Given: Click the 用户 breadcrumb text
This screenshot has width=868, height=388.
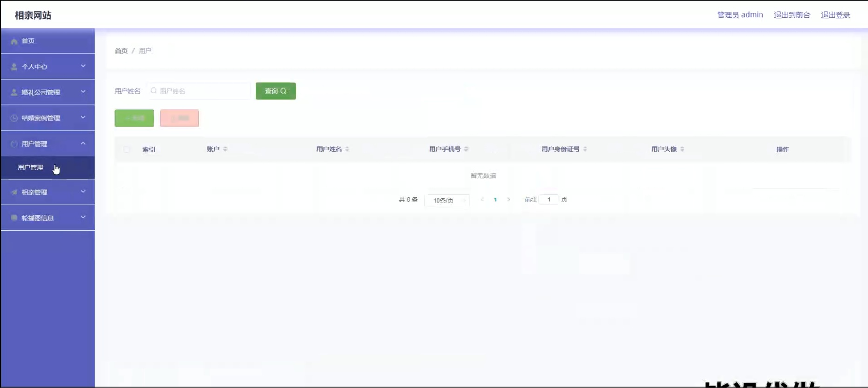Looking at the screenshot, I should [x=145, y=51].
